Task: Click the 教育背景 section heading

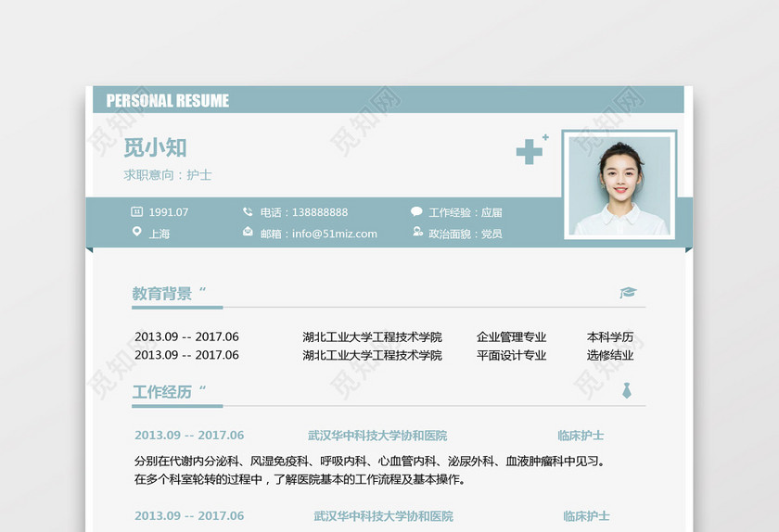Action: tap(162, 293)
